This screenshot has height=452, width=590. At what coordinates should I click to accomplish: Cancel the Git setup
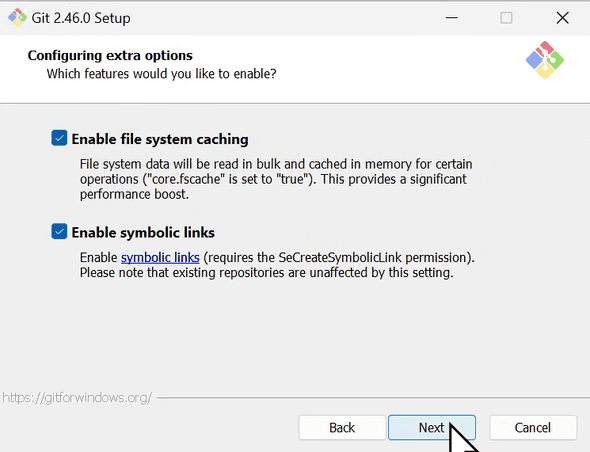pyautogui.click(x=533, y=428)
